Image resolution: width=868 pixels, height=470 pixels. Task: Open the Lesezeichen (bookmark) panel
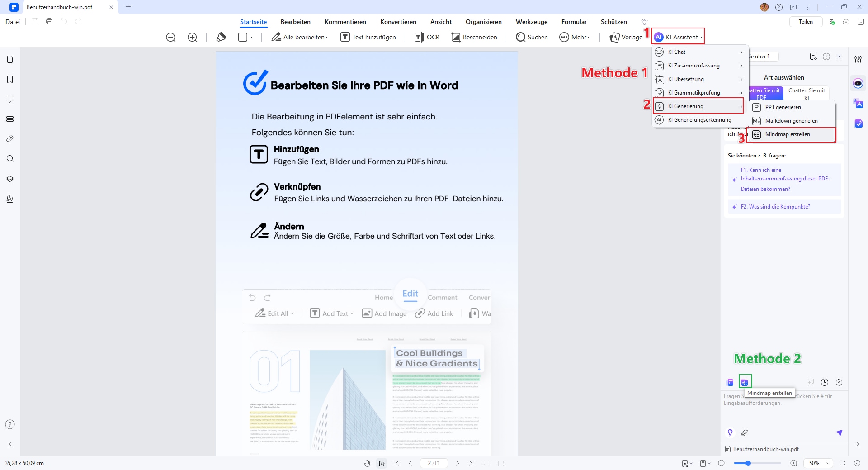(10, 79)
